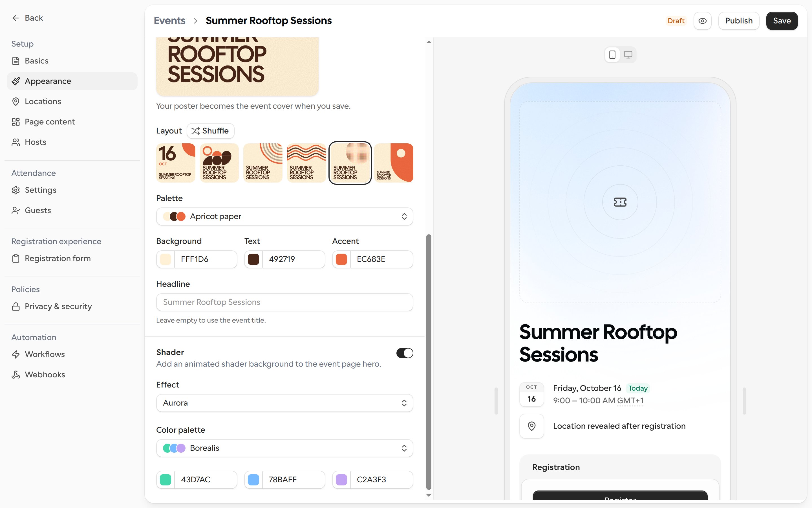Click the location pin icon in preview
Viewport: 812px width, 508px height.
coord(531,426)
